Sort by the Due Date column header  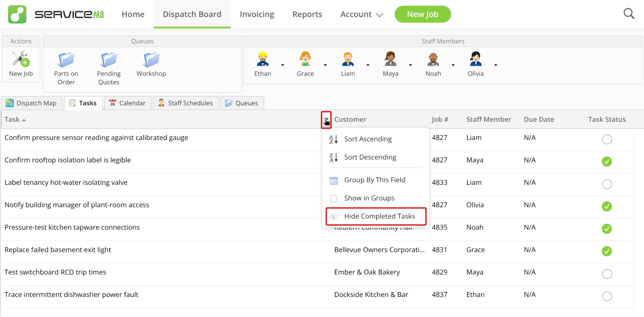539,119
